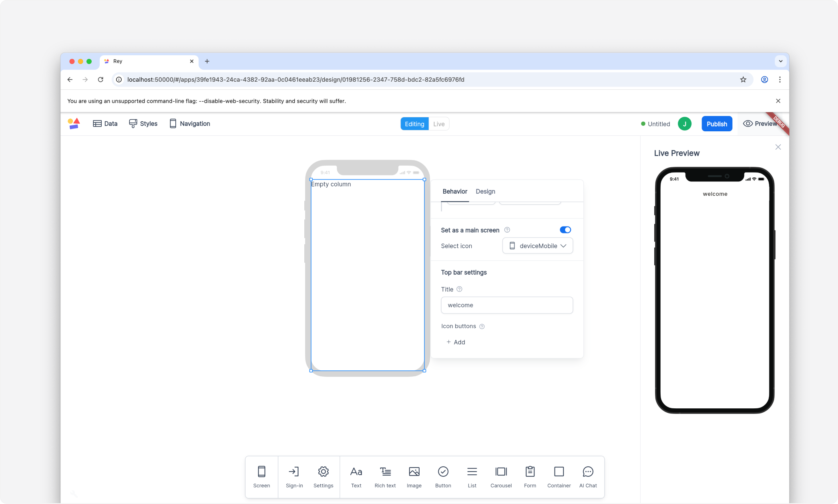Insert an Image component
The image size is (838, 504).
[x=414, y=477]
